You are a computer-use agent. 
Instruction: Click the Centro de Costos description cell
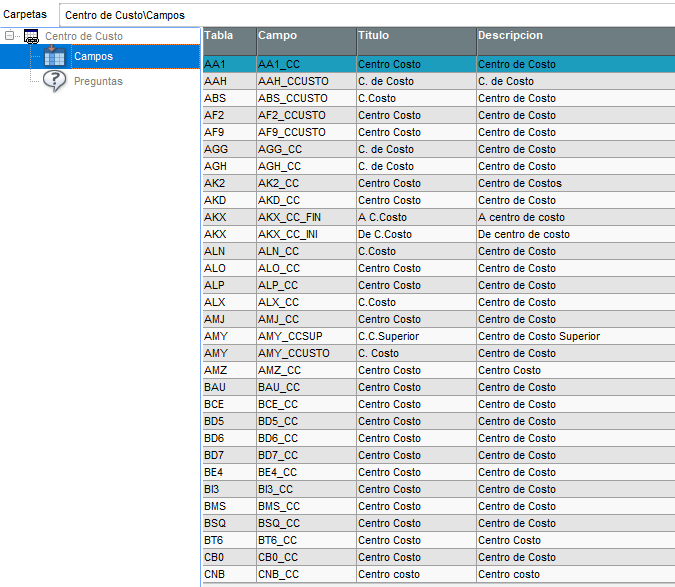(x=576, y=183)
